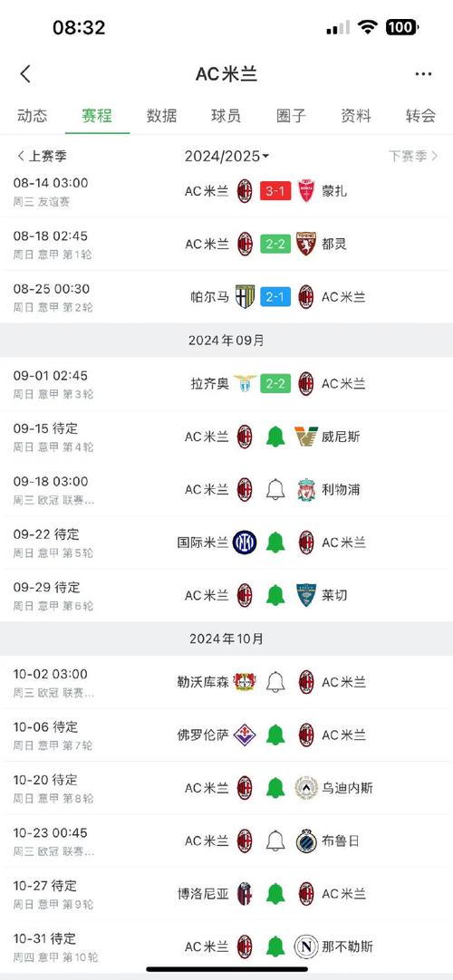Tap the Fiorentina club crest
This screenshot has height=980, width=453.
(x=245, y=735)
